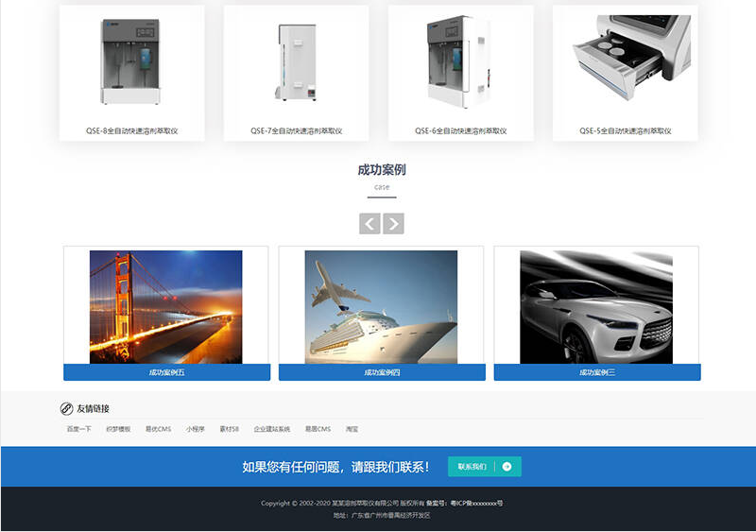Open the Golden Gate bridge case image
This screenshot has height=532, width=756.
[166, 306]
